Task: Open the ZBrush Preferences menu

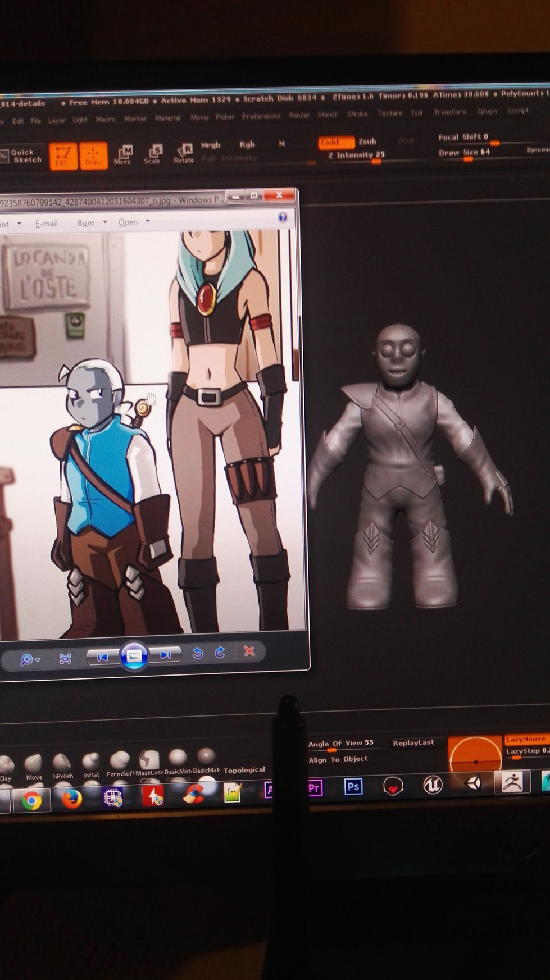Action: [261, 116]
